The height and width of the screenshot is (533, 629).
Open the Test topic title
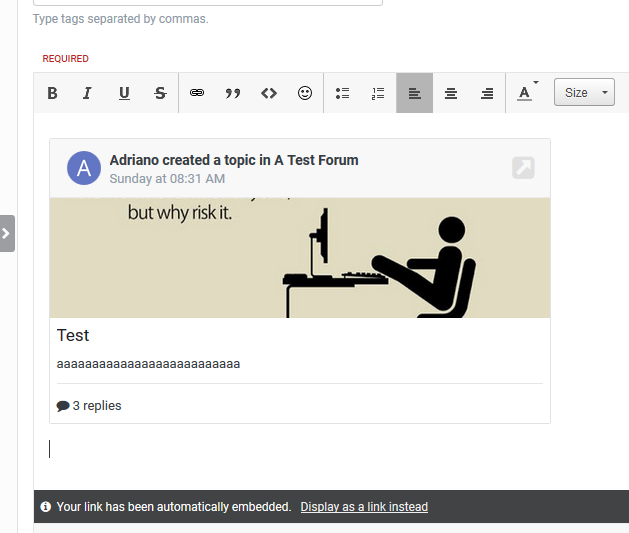pos(73,335)
